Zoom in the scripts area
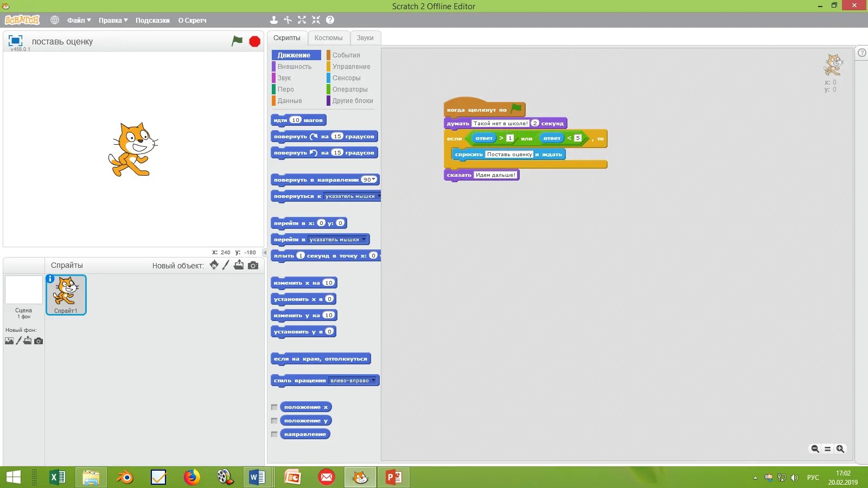The image size is (868, 488). tap(840, 448)
